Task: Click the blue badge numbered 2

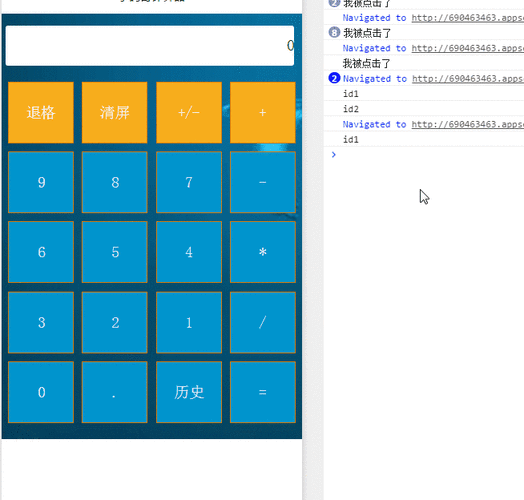Action: coord(334,78)
